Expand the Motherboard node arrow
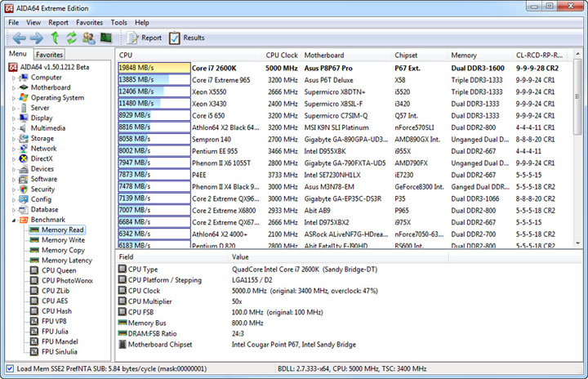Viewport: 588px width, 379px height. tap(14, 88)
